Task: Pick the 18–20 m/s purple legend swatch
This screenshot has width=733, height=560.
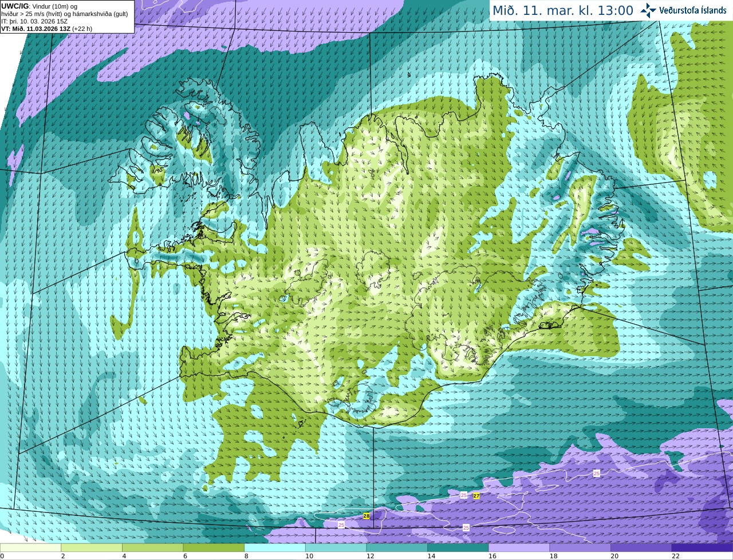Action: pyautogui.click(x=580, y=547)
